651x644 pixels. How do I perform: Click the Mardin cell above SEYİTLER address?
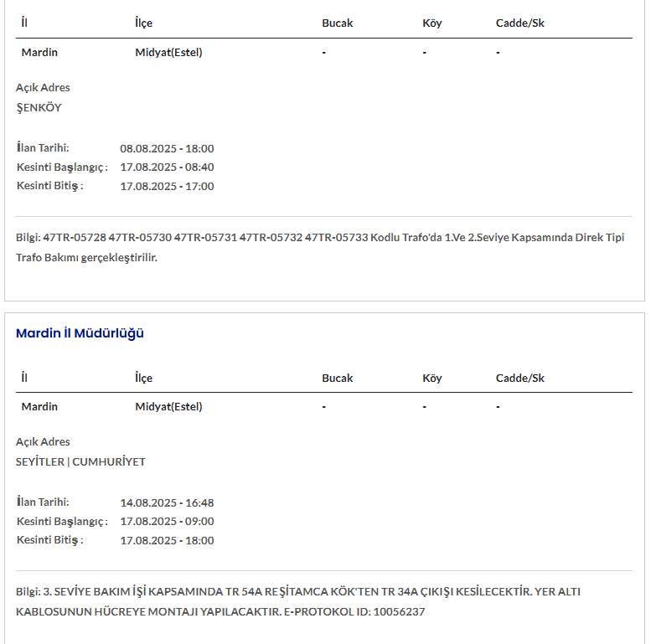39,406
